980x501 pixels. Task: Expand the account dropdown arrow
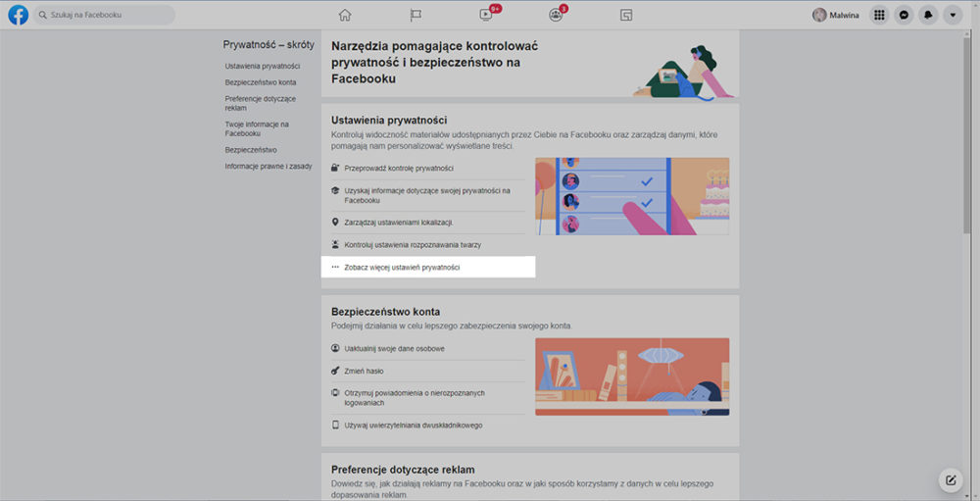(953, 15)
